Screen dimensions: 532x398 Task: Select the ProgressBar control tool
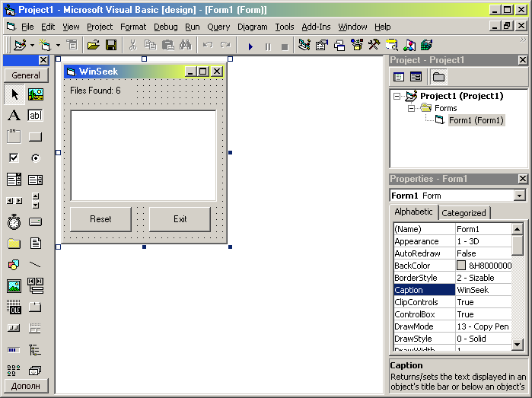point(14,350)
